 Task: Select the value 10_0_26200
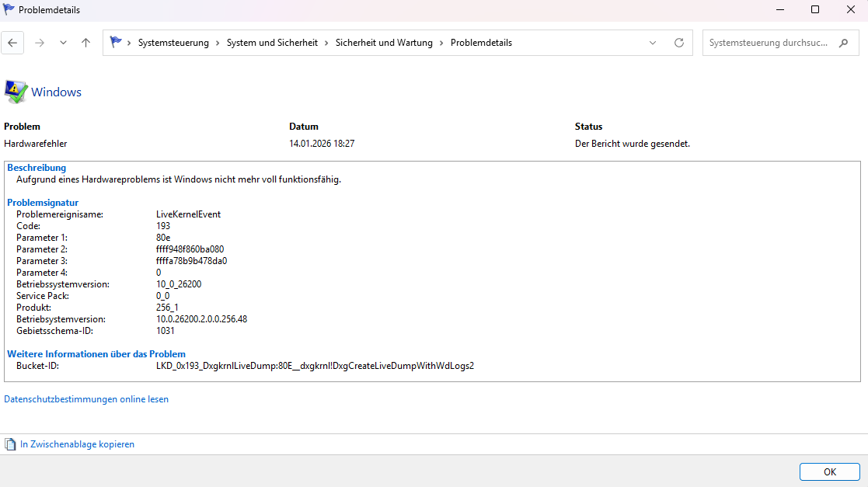coord(179,284)
